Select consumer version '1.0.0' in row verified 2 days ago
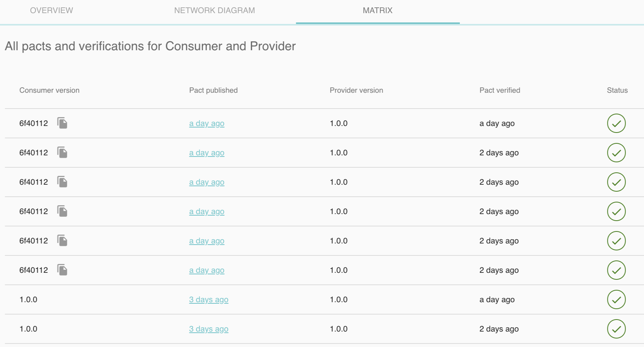Image resolution: width=644 pixels, height=347 pixels. coord(28,329)
